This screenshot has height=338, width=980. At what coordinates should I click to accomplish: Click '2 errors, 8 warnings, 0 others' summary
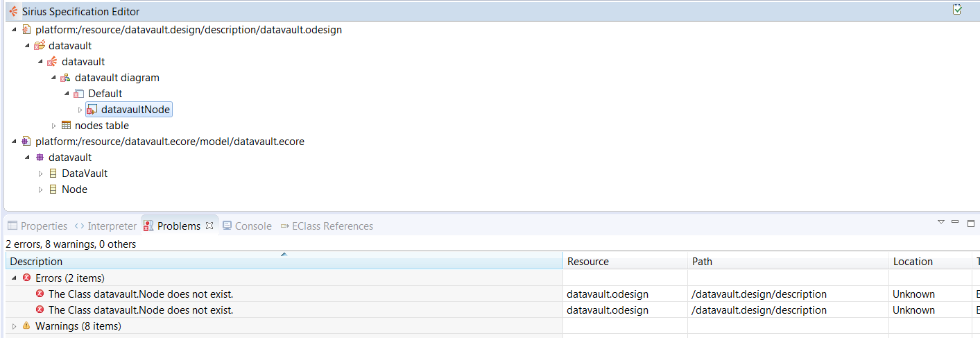(71, 244)
